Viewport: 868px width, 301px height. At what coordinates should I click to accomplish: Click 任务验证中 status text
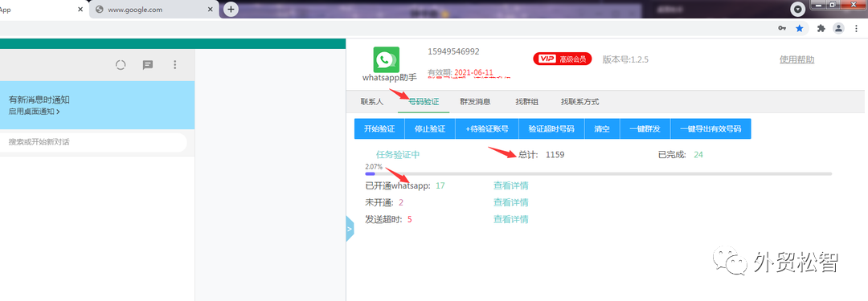click(x=398, y=154)
